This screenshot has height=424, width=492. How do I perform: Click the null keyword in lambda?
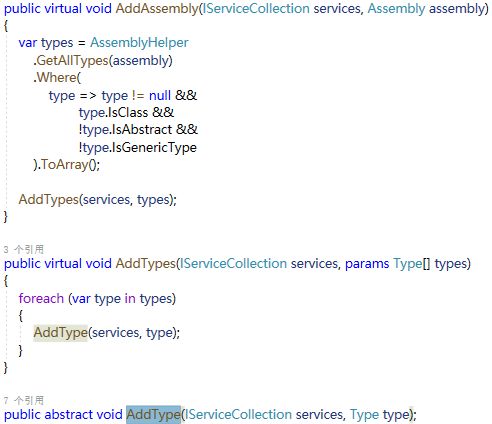(x=160, y=95)
